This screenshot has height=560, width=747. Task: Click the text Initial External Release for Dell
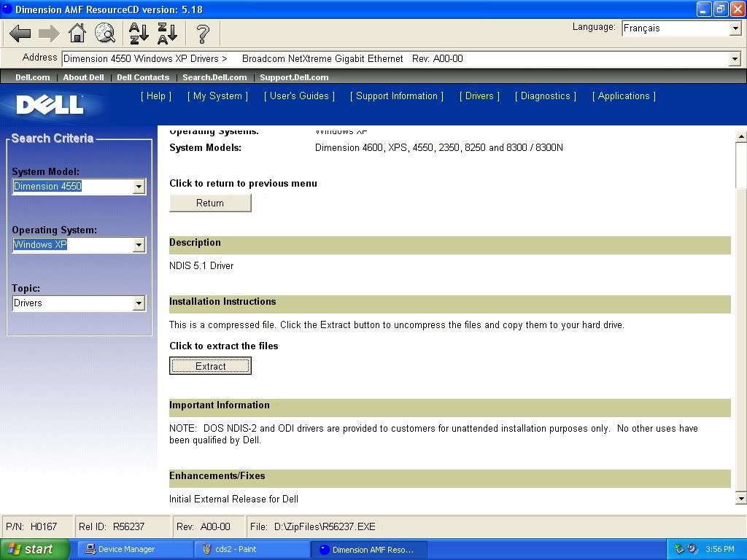point(234,499)
